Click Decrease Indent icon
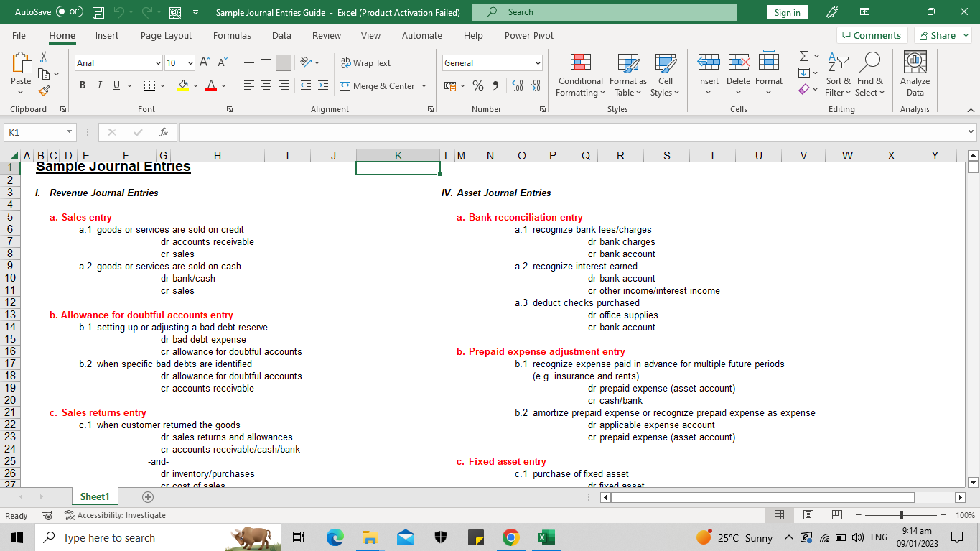 [x=305, y=85]
